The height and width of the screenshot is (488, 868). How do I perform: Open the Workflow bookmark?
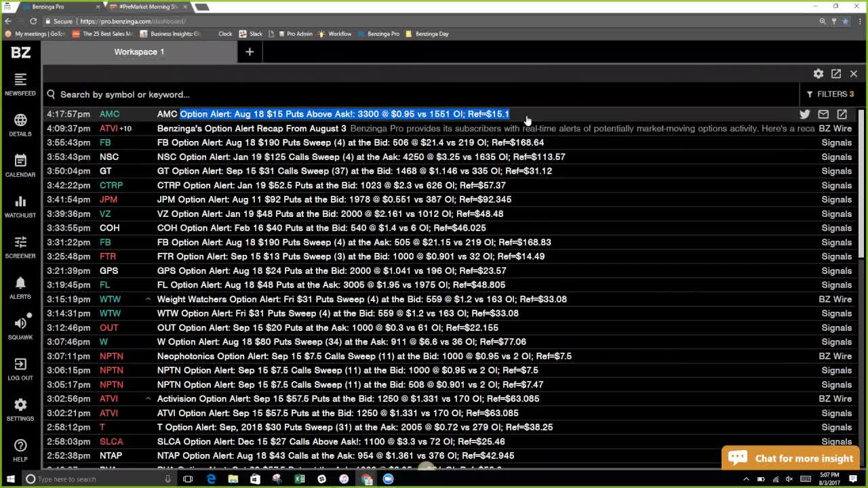(x=335, y=34)
